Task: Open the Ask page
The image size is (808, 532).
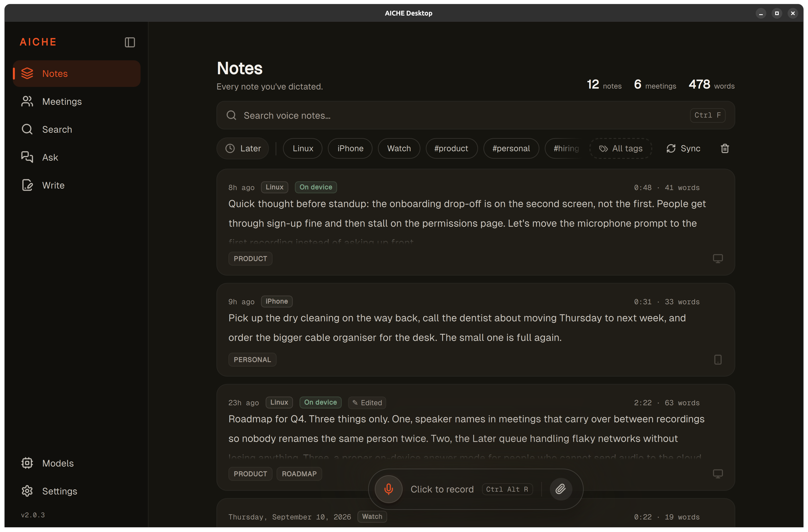Action: 77,157
